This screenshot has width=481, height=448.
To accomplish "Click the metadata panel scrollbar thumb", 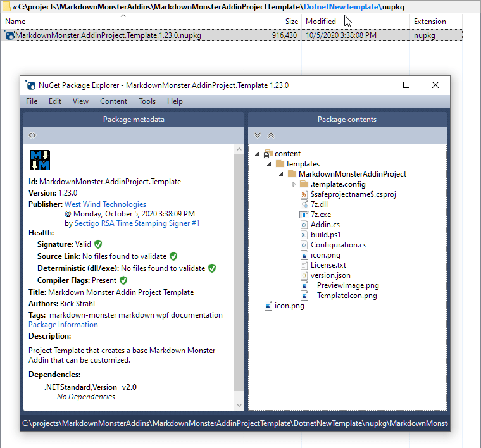I will (239, 273).
